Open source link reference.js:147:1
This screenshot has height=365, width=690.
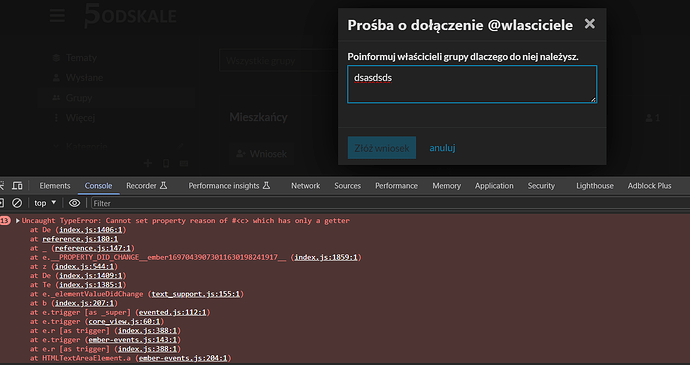coord(92,248)
